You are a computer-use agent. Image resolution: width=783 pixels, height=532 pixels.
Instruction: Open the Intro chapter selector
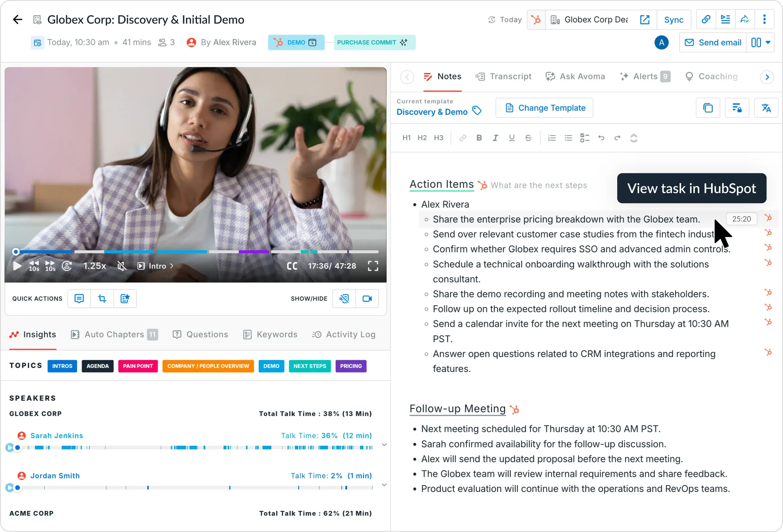156,266
